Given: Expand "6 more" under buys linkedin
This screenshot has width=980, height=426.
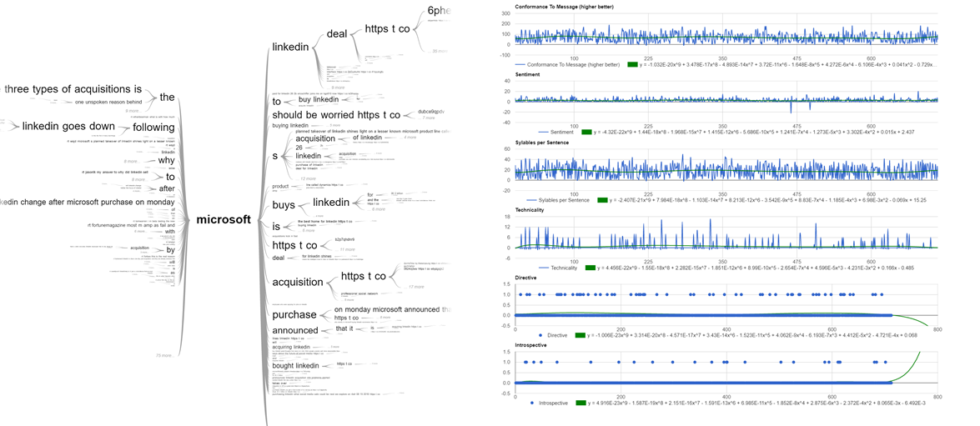Looking at the screenshot, I should pyautogui.click(x=378, y=209).
